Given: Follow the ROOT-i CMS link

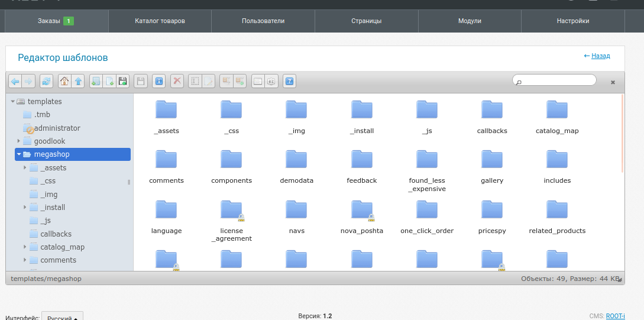Looking at the screenshot, I should 615,316.
